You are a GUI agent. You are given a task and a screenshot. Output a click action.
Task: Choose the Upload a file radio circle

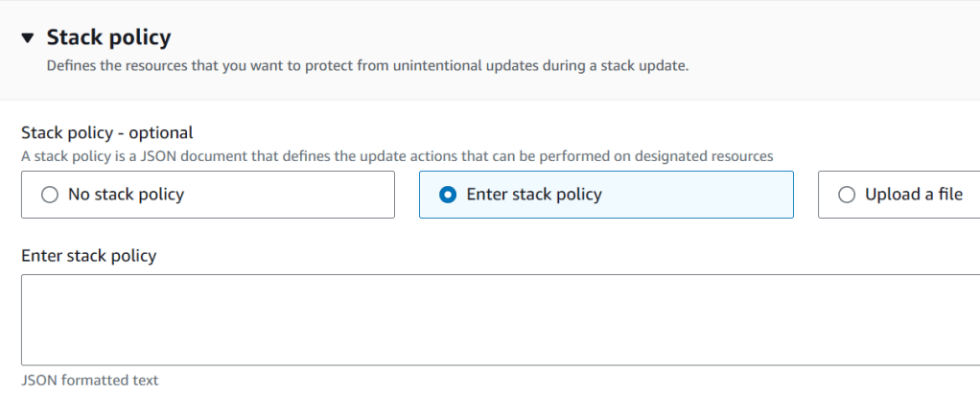846,195
